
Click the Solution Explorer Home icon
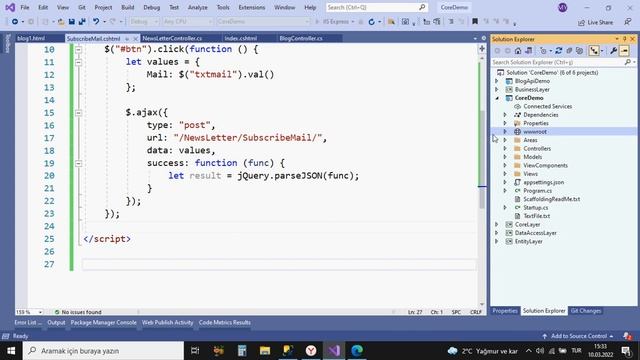[x=518, y=51]
